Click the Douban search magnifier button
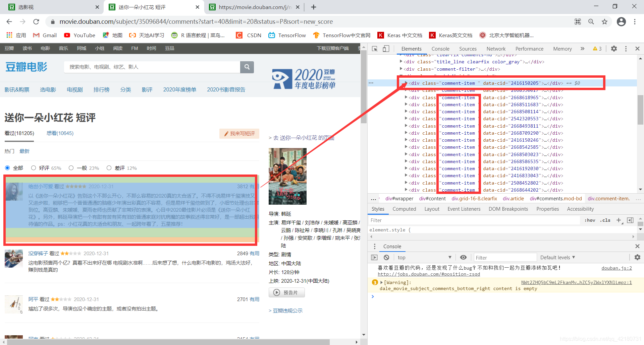The width and height of the screenshot is (644, 345). pos(247,67)
